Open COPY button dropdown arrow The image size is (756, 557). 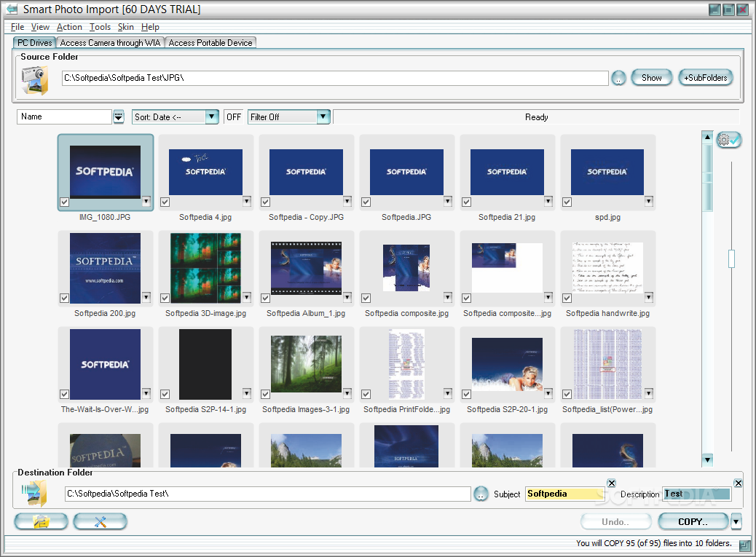click(x=736, y=521)
